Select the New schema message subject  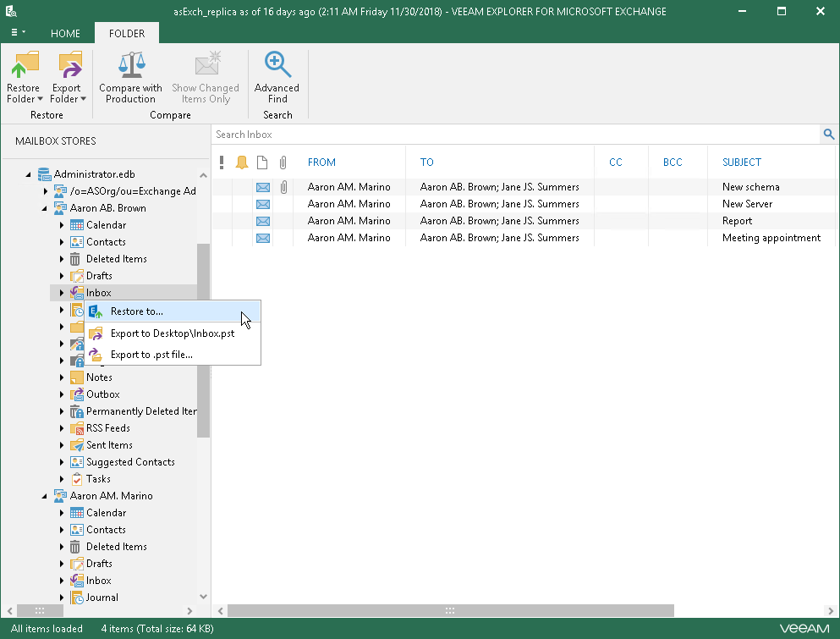pyautogui.click(x=750, y=187)
